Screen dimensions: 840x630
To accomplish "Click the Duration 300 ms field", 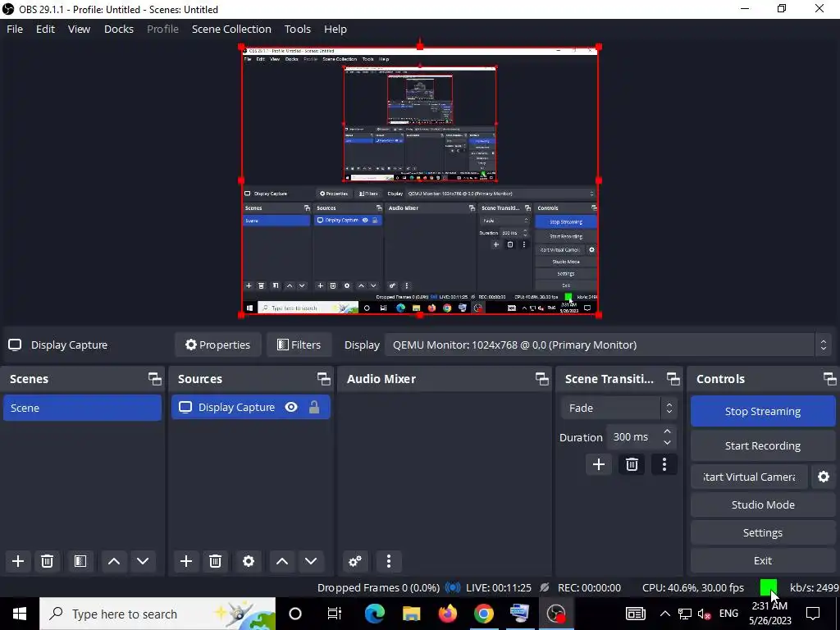I will click(632, 437).
